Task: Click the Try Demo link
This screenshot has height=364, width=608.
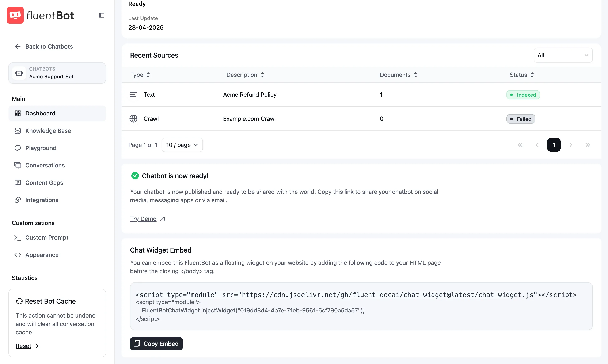Action: pyautogui.click(x=143, y=219)
